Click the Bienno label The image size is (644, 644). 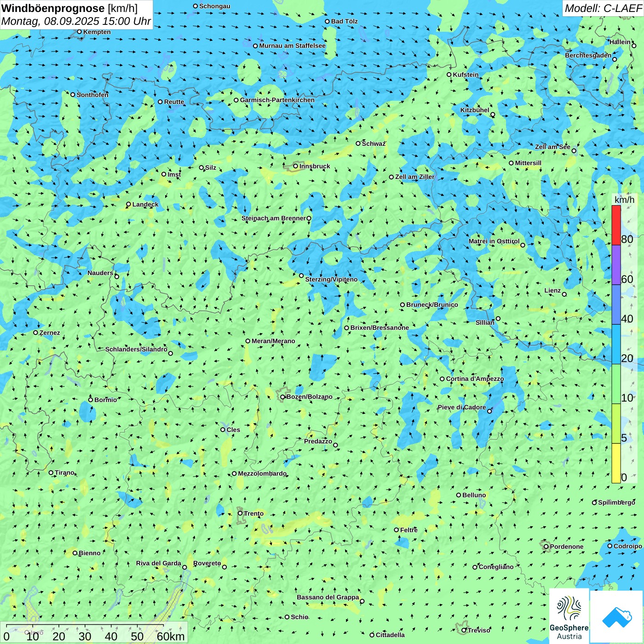90,553
